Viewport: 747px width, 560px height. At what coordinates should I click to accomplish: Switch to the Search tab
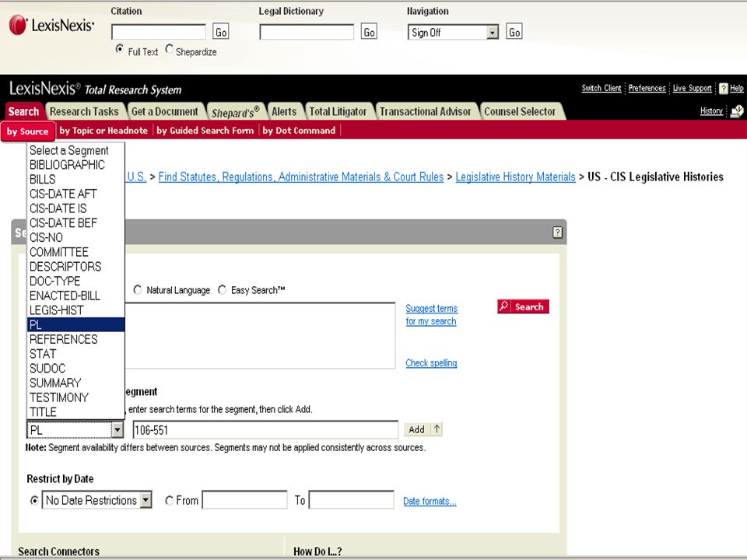coord(23,111)
